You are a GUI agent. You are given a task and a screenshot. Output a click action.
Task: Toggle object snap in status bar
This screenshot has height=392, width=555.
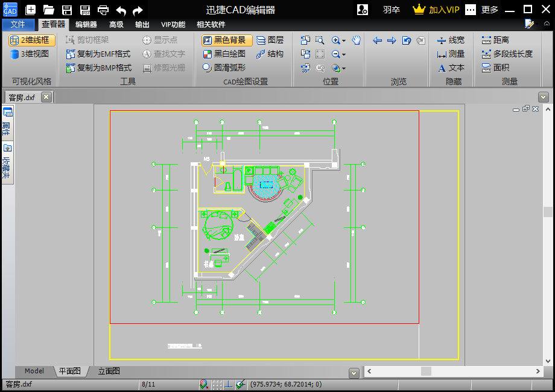tap(203, 384)
